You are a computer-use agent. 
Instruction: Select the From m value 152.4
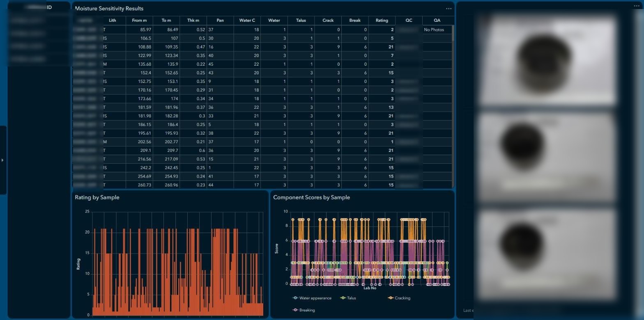139,73
